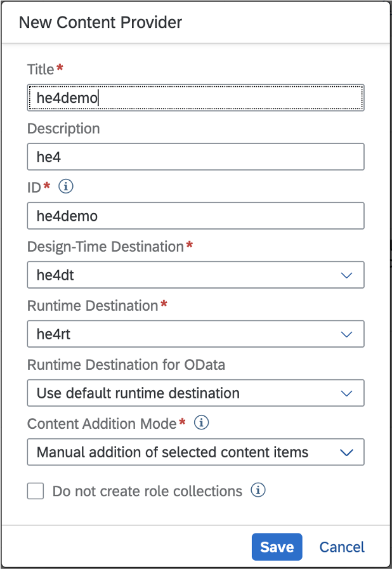Screen dimensions: 392x569
Task: Click info icon beside role collections option
Action: (258, 490)
